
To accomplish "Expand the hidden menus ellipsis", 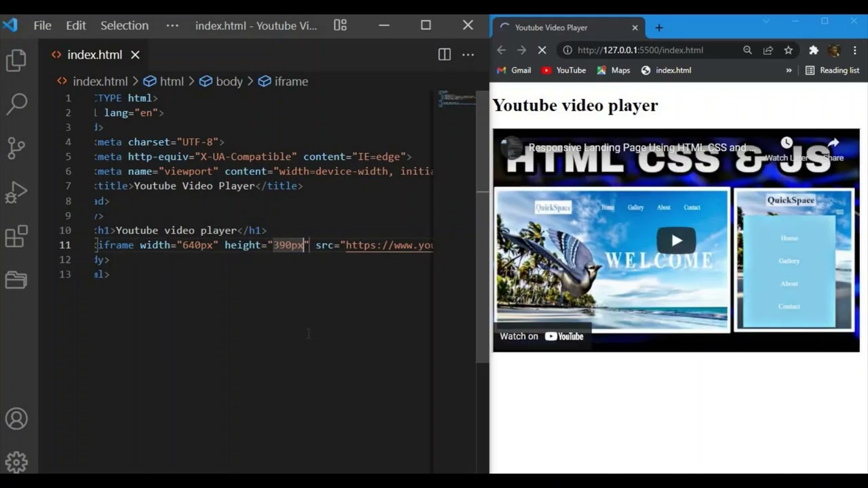I will coord(172,25).
